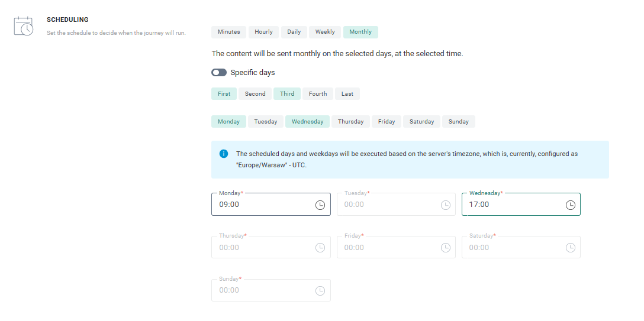The height and width of the screenshot is (321, 644).
Task: Click the clock icon in Tuesday time field
Action: click(445, 205)
